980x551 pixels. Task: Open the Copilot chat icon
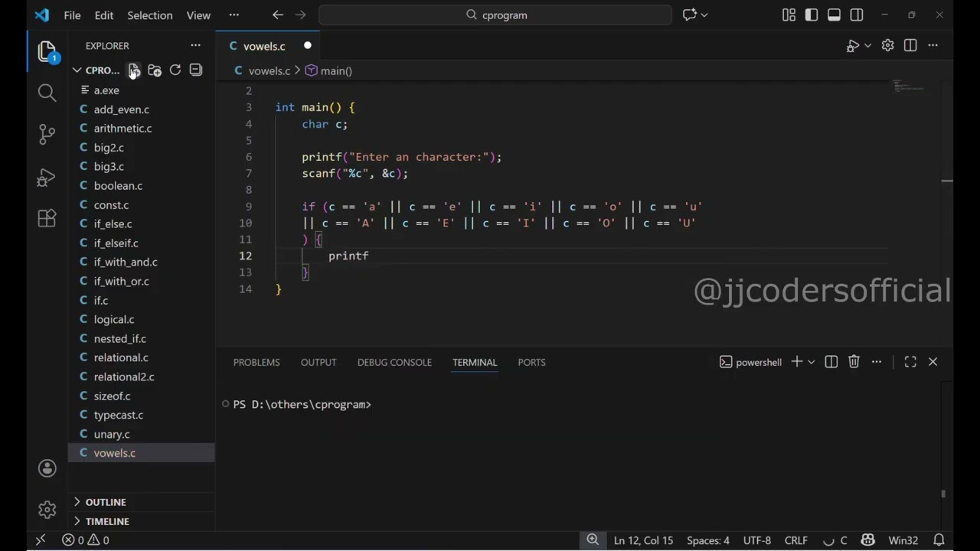[690, 15]
